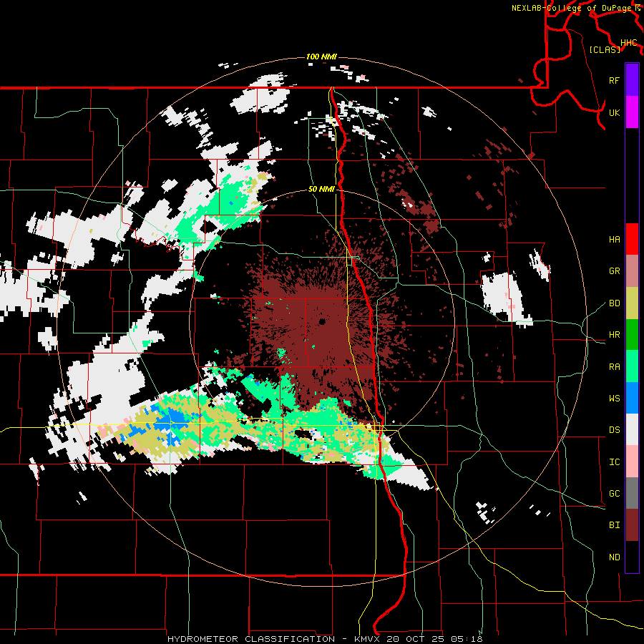Click the 100 NMI range ring label
Viewport: 644px width, 644px height.
point(321,57)
